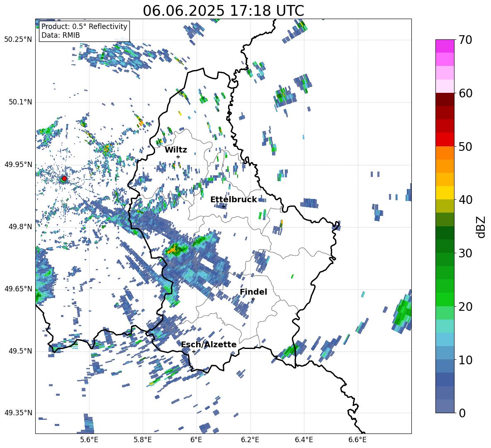The height and width of the screenshot is (448, 491).
Task: Click the Ettelbruck location cross marker
Action: click(223, 206)
